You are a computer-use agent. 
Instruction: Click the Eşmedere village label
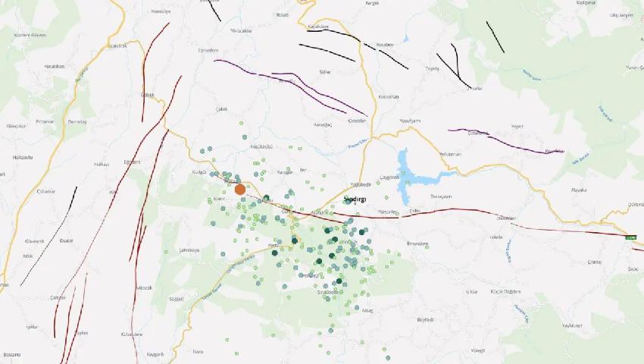[x=208, y=50]
